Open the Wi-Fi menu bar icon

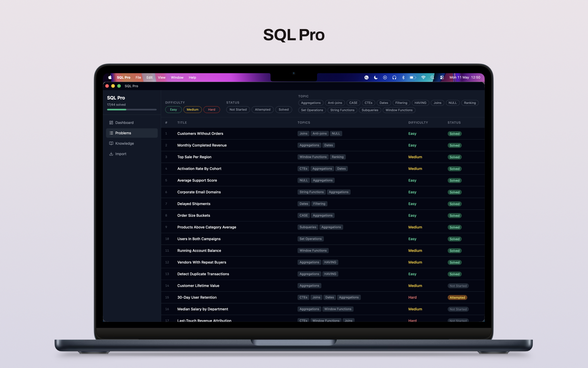pyautogui.click(x=423, y=77)
